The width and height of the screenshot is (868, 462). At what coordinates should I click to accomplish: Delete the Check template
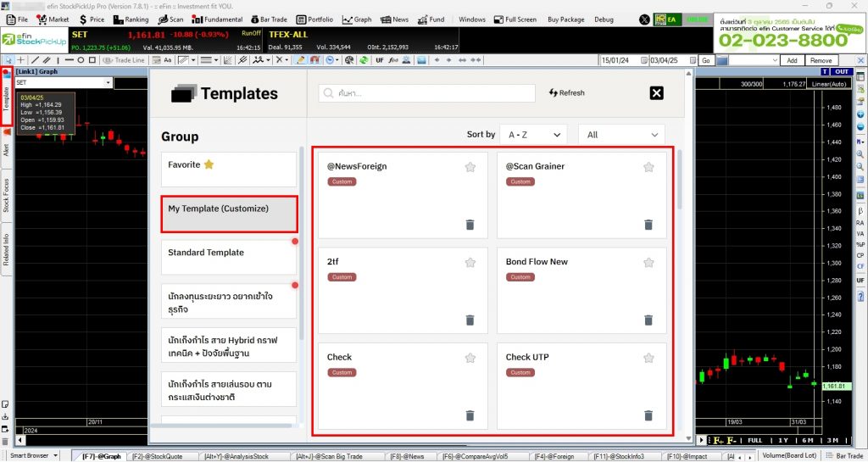tap(470, 415)
